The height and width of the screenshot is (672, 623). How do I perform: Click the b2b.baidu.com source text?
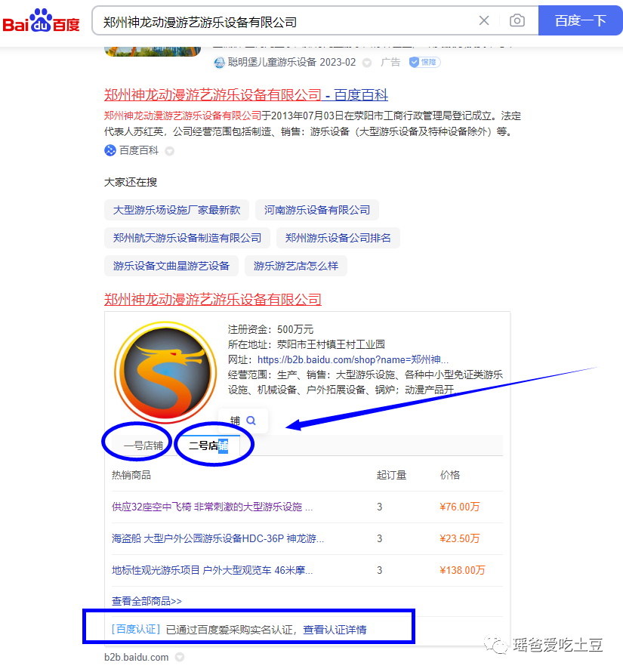click(137, 658)
